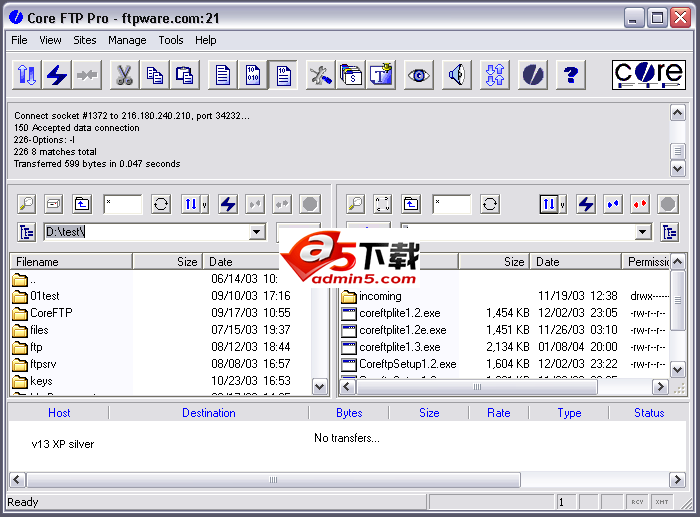Expand the remote directory path dropdown

(x=643, y=232)
